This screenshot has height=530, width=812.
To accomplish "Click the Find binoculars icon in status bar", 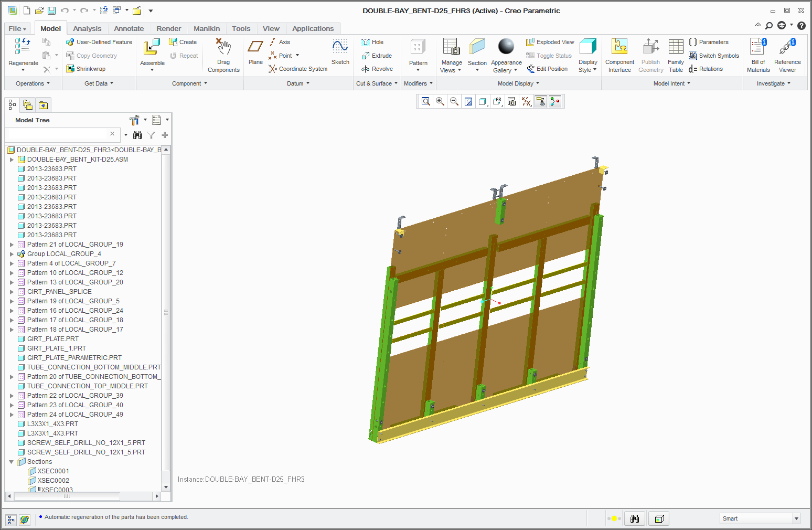I will coord(635,518).
